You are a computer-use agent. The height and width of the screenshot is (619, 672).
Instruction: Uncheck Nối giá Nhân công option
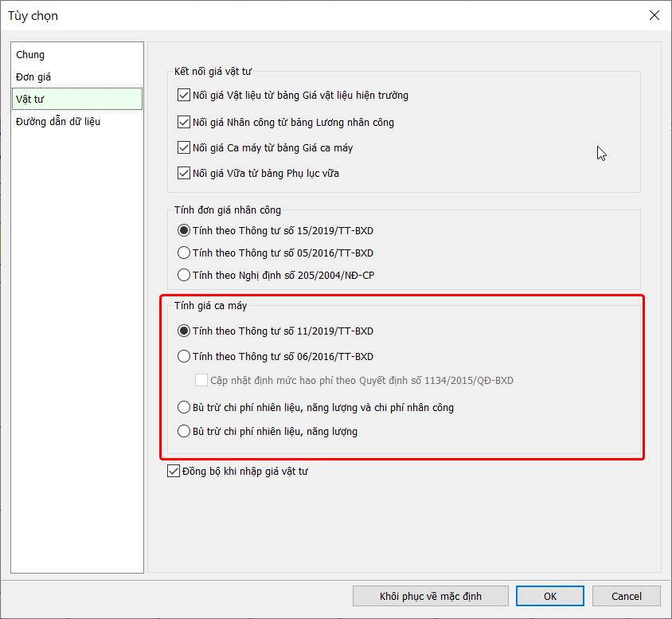point(185,123)
